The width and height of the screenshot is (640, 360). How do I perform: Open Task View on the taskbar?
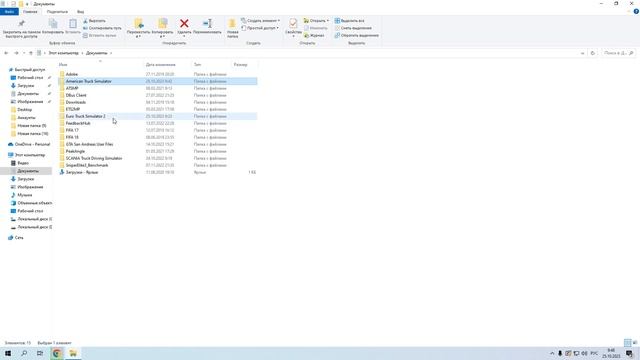tap(40, 353)
